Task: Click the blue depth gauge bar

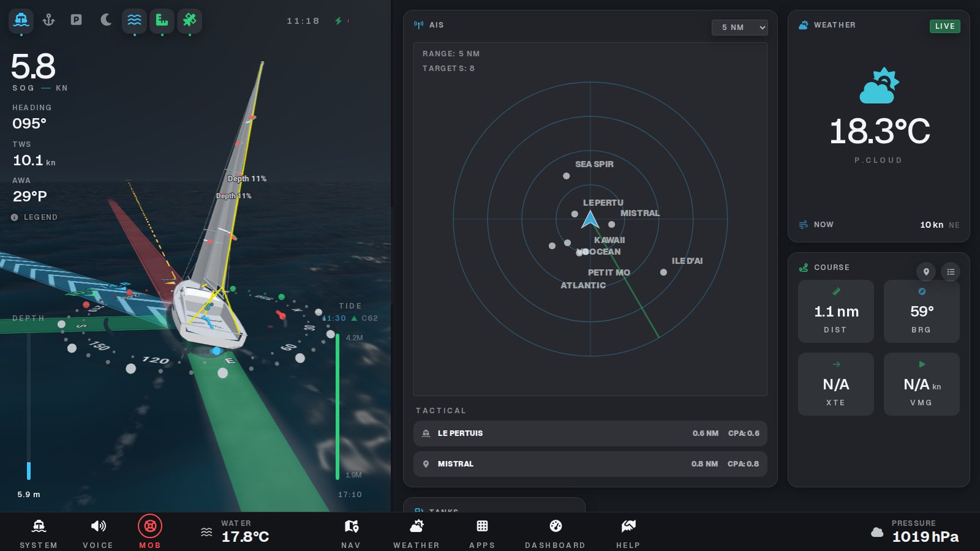Action: 29,471
